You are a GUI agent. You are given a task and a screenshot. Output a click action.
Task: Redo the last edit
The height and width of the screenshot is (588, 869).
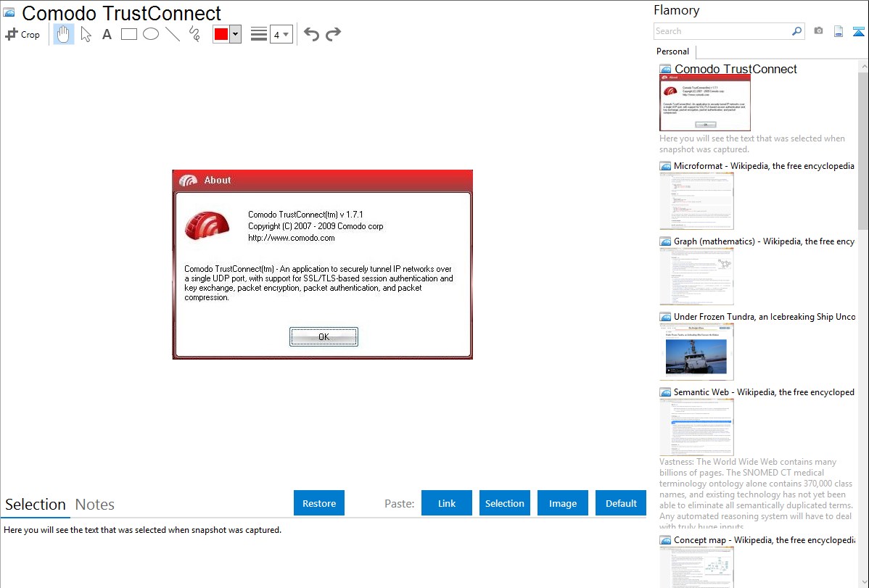pyautogui.click(x=333, y=34)
